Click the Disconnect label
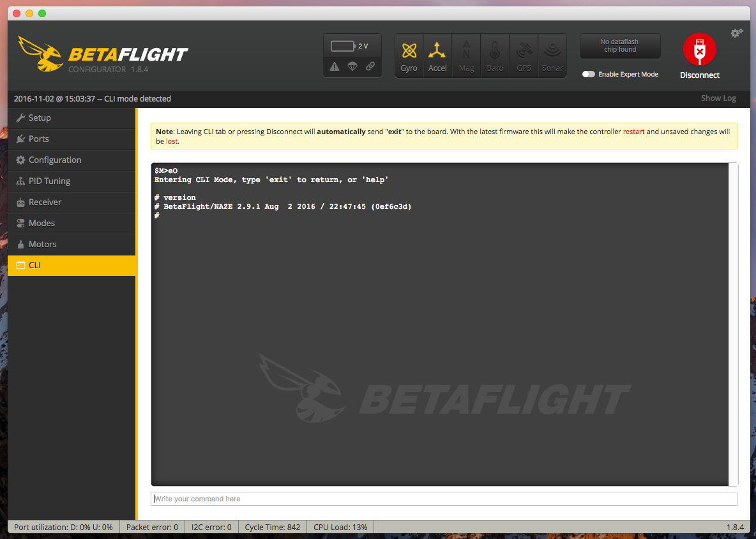Image resolution: width=756 pixels, height=539 pixels. [700, 75]
